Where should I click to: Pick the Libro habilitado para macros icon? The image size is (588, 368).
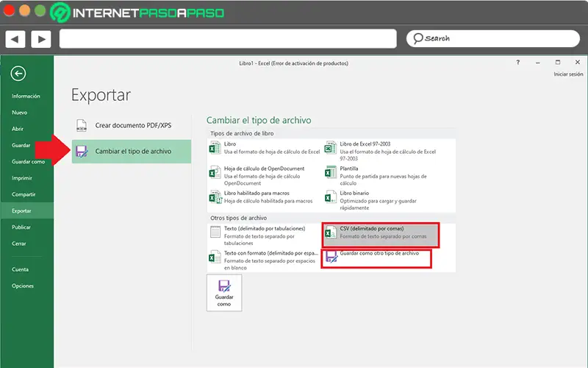click(215, 197)
